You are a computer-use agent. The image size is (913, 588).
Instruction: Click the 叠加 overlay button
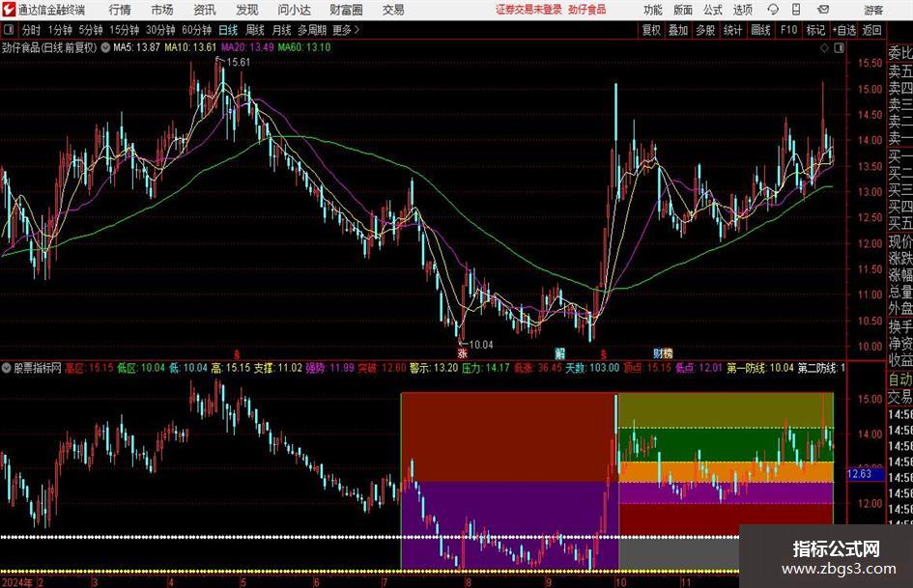pos(678,30)
